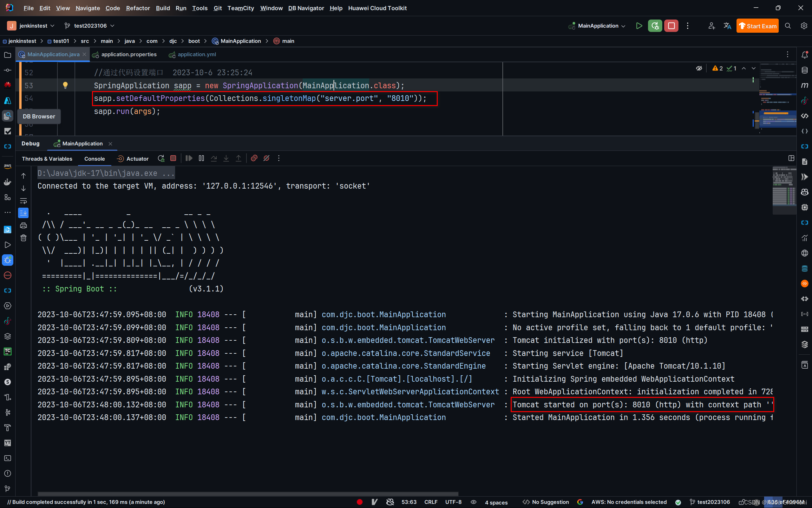Open the DB Navigator menu
The height and width of the screenshot is (508, 812).
point(306,8)
